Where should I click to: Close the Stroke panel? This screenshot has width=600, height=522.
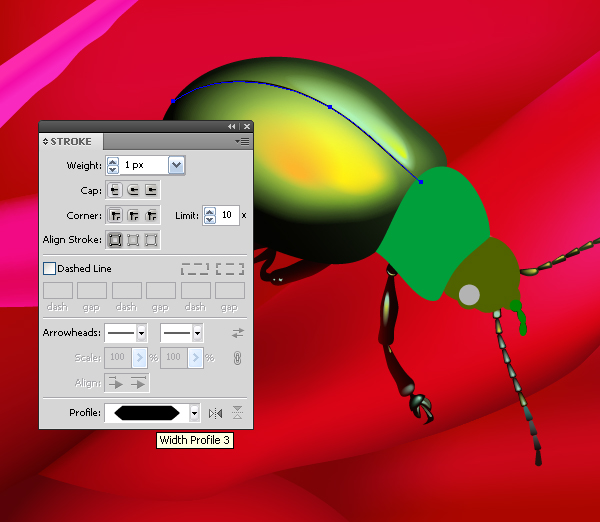(247, 126)
